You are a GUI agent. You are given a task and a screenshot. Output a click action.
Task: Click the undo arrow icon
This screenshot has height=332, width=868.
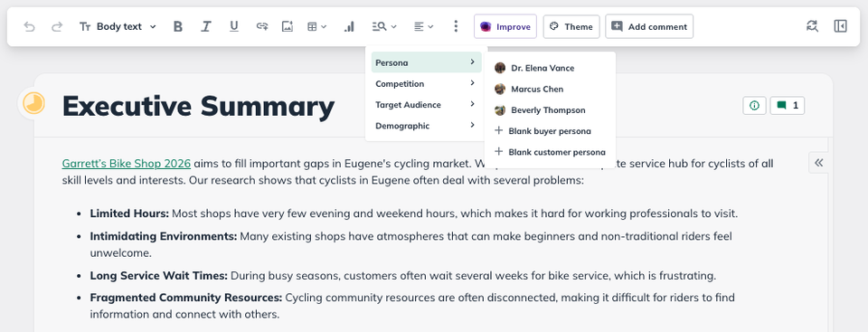(x=29, y=26)
